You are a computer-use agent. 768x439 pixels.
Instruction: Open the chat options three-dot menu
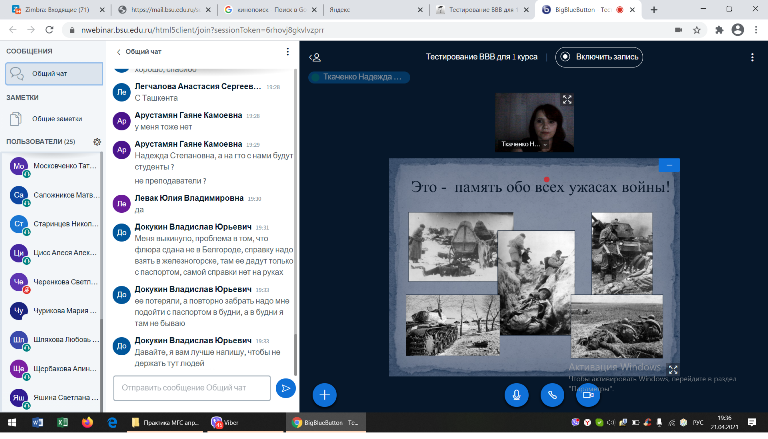point(288,51)
